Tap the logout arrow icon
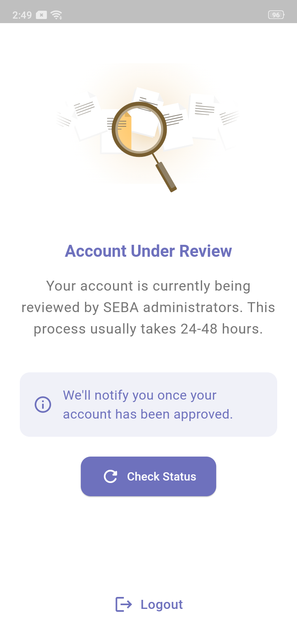The image size is (297, 644). click(x=123, y=604)
